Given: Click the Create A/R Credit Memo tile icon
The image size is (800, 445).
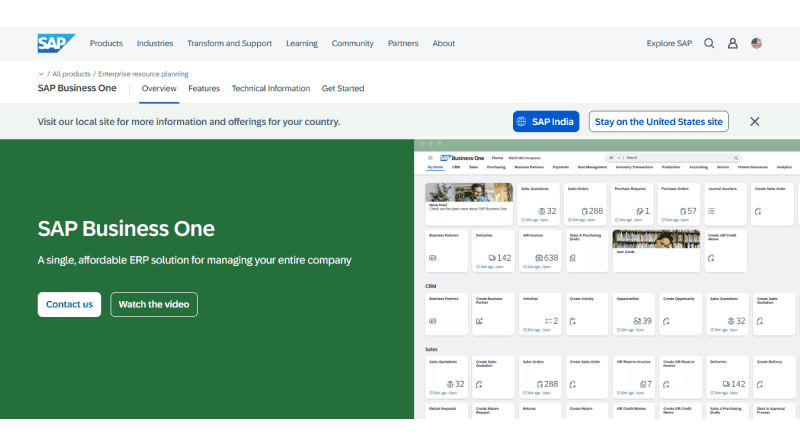Looking at the screenshot, I should [711, 258].
